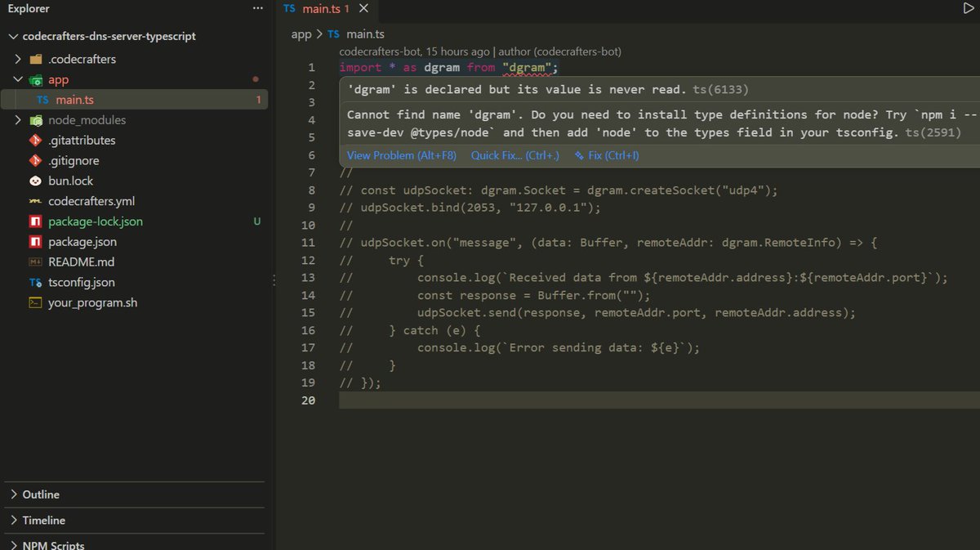Open your_program.sh file
This screenshot has width=980, height=550.
click(x=93, y=302)
